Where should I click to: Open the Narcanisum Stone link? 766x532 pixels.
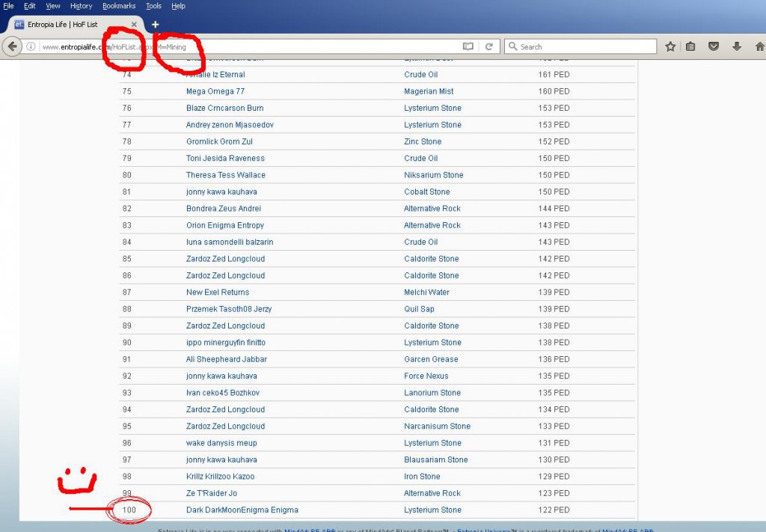pos(437,426)
